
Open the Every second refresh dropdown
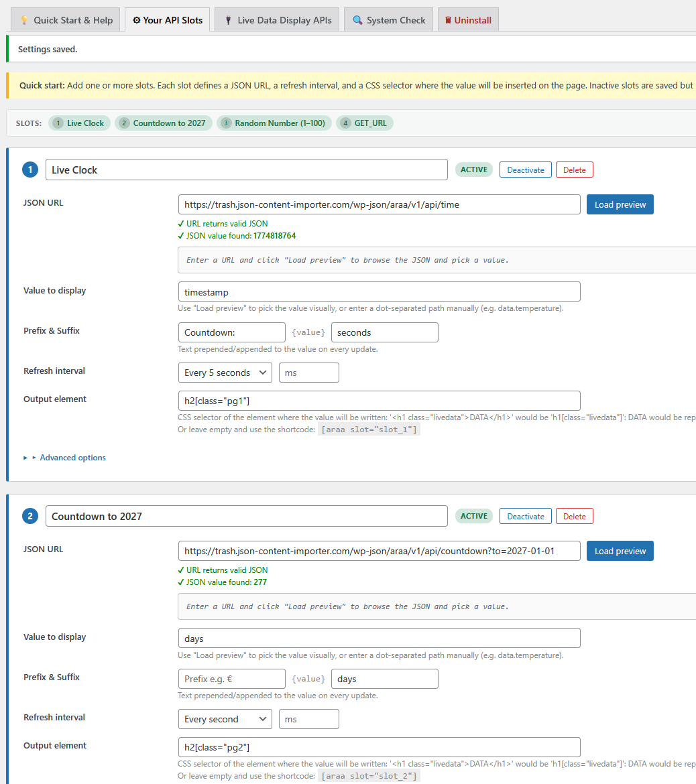[225, 719]
